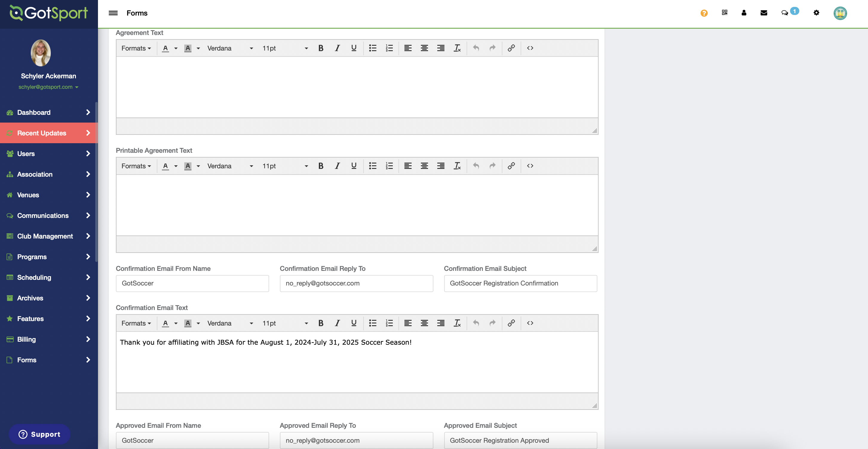Insert bullet list in Agreement Text editor
Screen dimensions: 868x449
373,48
